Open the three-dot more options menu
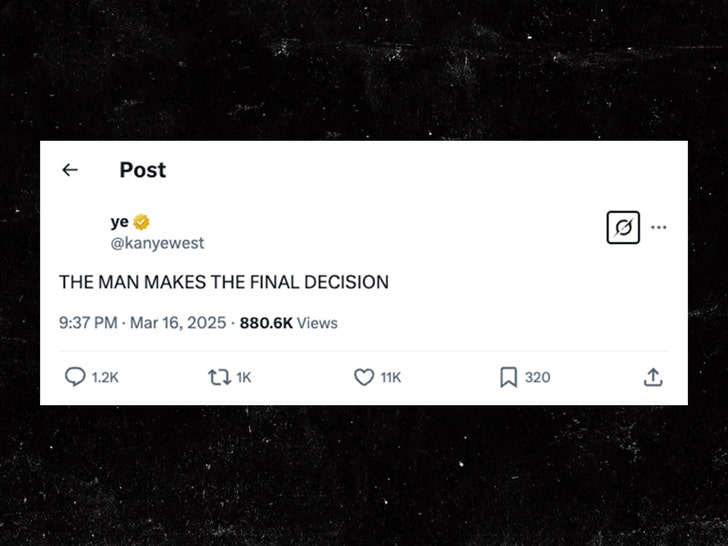Viewport: 728px width, 546px height. [x=658, y=227]
